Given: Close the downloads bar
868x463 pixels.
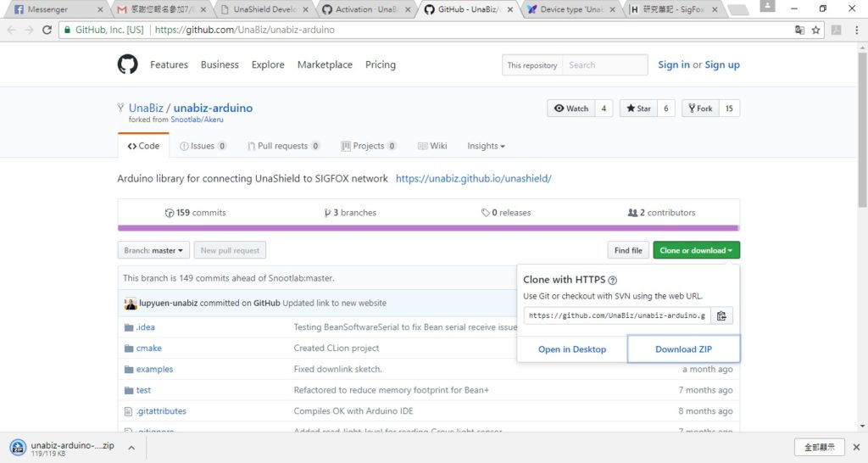Looking at the screenshot, I should pos(856,447).
